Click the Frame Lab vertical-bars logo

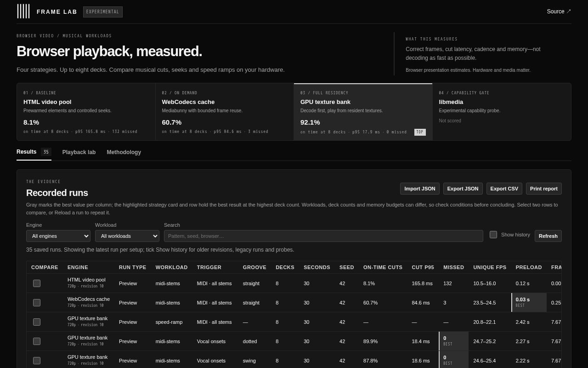point(23,11)
